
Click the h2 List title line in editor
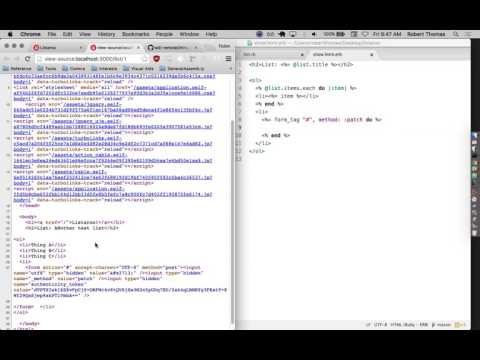coord(301,64)
